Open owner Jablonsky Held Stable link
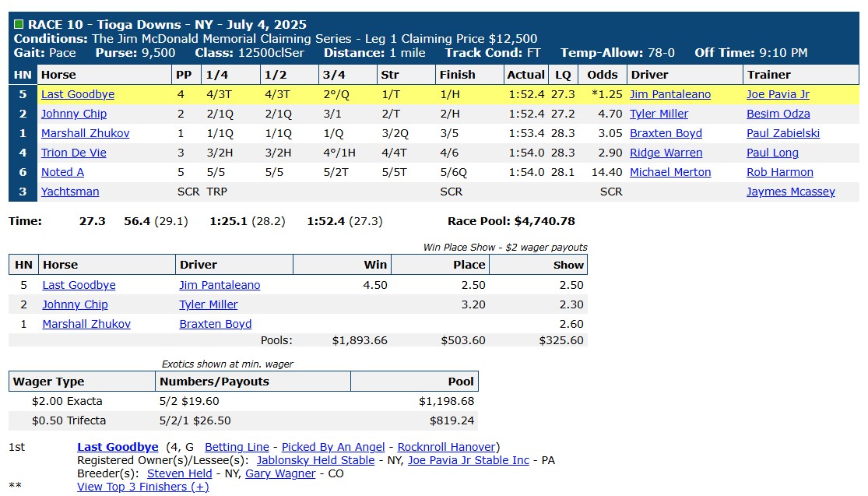The width and height of the screenshot is (868, 496). 315,460
